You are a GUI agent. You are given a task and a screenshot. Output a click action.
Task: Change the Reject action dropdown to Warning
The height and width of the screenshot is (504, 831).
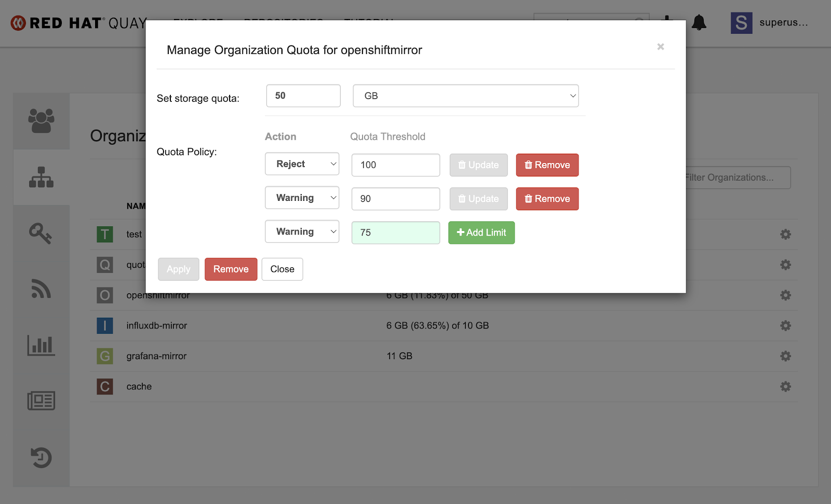point(302,164)
